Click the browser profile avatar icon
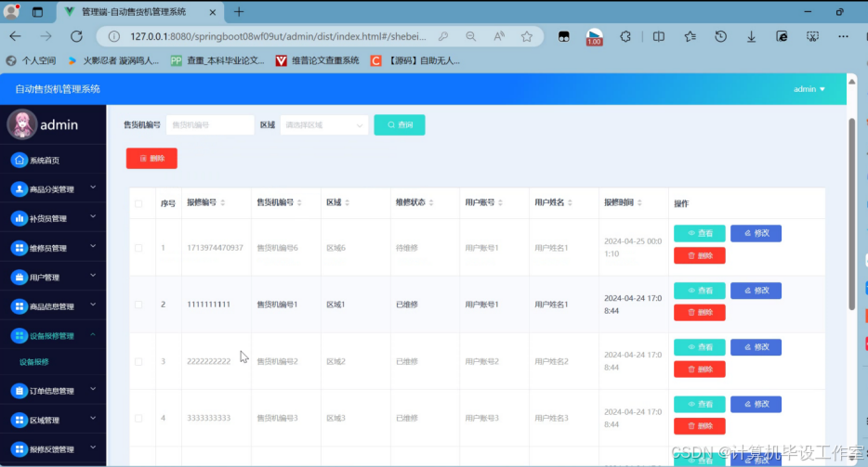The height and width of the screenshot is (467, 868). pyautogui.click(x=11, y=11)
